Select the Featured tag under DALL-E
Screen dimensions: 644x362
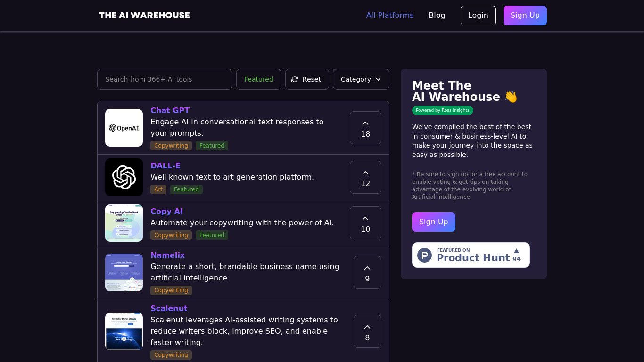pos(186,189)
